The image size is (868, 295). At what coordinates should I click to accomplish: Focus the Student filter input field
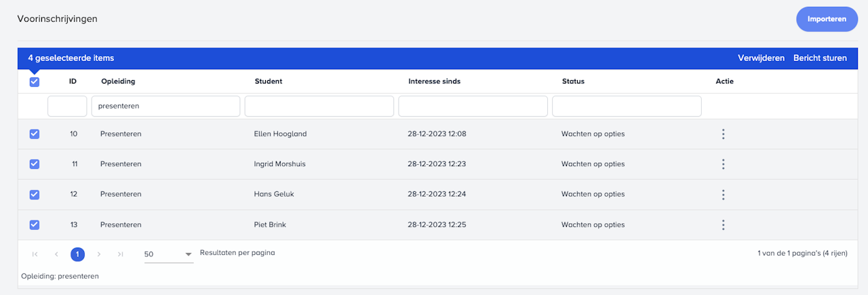[319, 106]
